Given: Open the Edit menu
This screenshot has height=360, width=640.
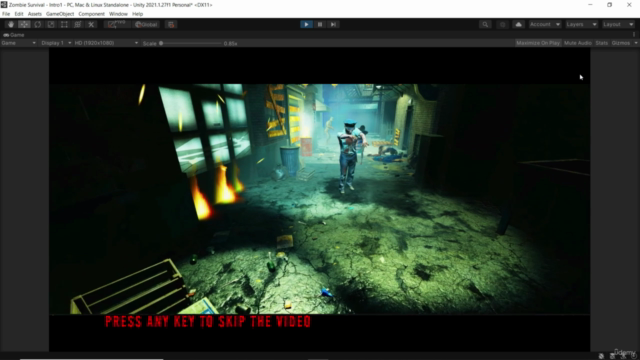Looking at the screenshot, I should [x=19, y=14].
